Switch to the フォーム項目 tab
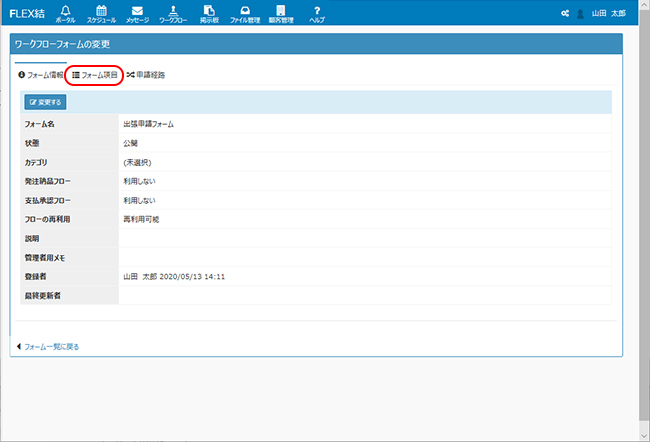Screen dimensions: 650x442 tap(95, 75)
